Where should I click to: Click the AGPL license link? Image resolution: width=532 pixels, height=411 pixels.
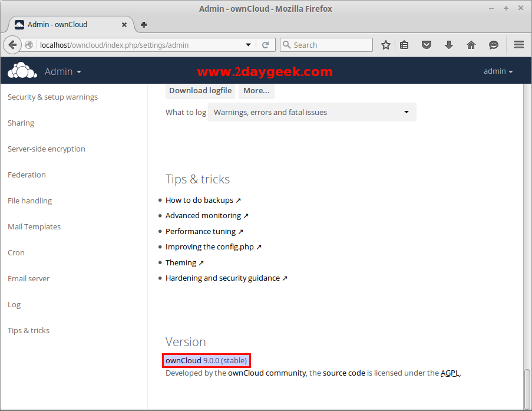[450, 373]
